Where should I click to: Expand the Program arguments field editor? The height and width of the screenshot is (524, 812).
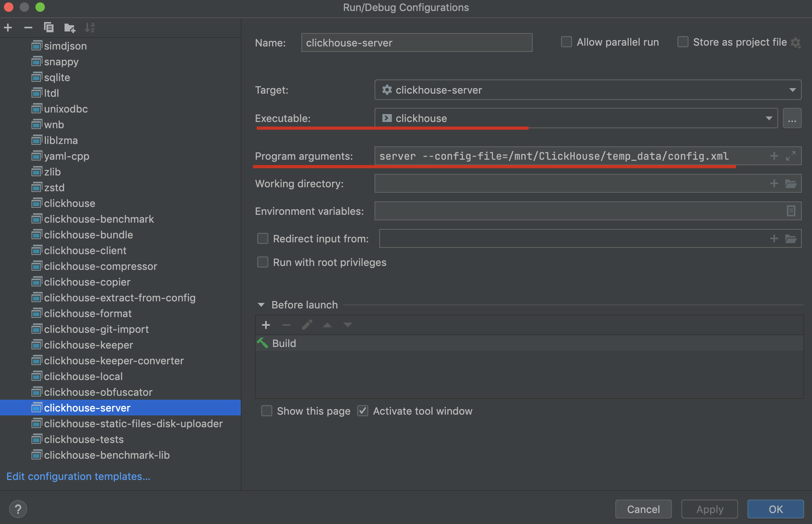(x=791, y=156)
